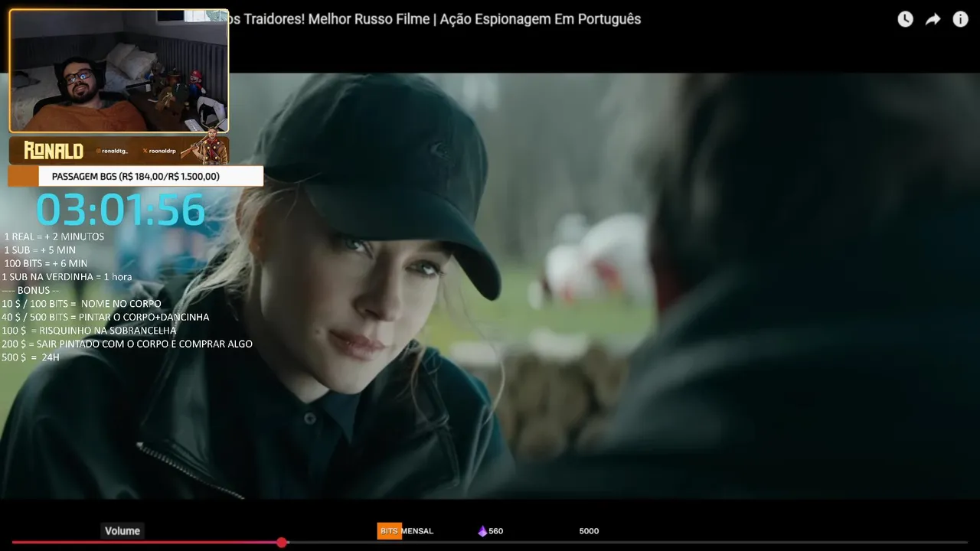Open the video title link at top
Viewport: 980px width, 551px height.
click(435, 19)
